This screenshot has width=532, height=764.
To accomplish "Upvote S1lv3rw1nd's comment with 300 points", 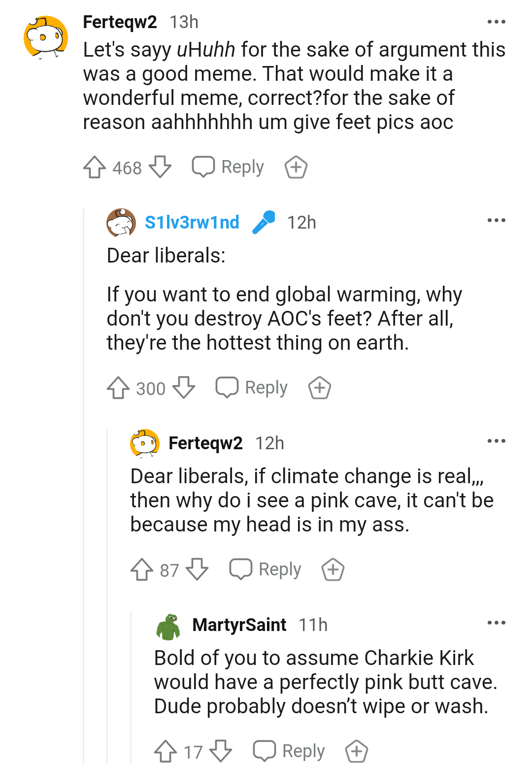I will click(118, 388).
